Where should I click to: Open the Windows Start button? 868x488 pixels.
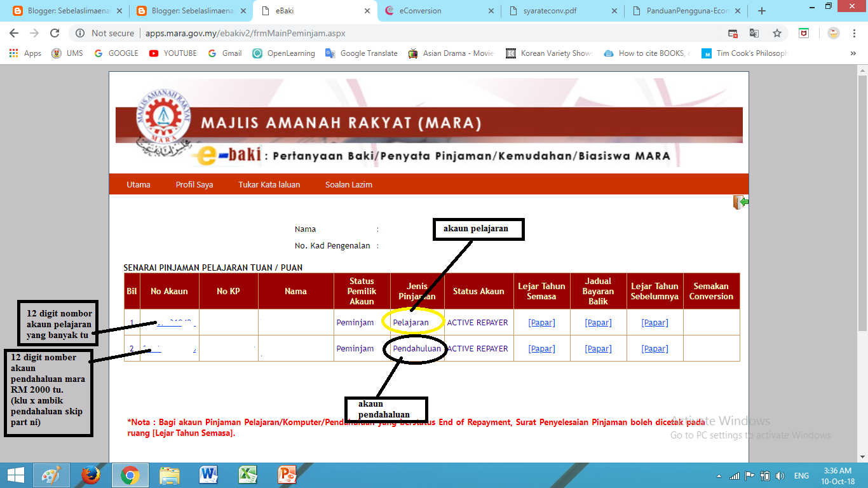(x=16, y=475)
